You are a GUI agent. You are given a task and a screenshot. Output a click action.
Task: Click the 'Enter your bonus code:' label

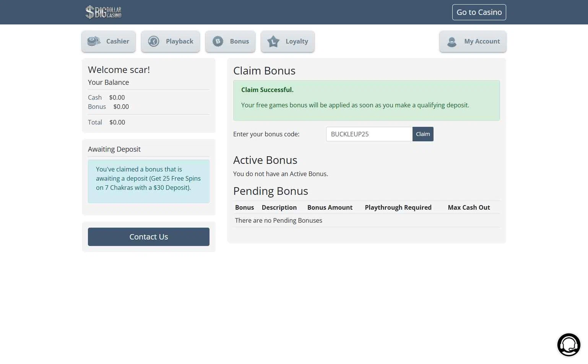click(266, 134)
